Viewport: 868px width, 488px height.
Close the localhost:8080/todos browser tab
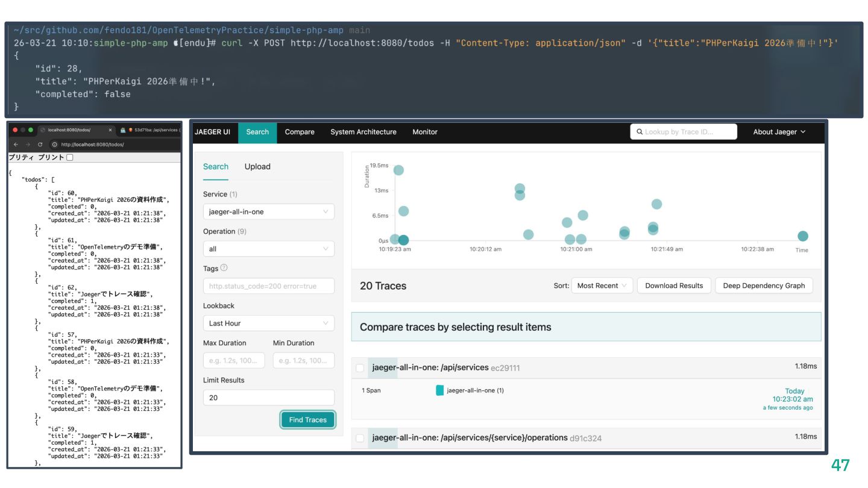tap(110, 130)
